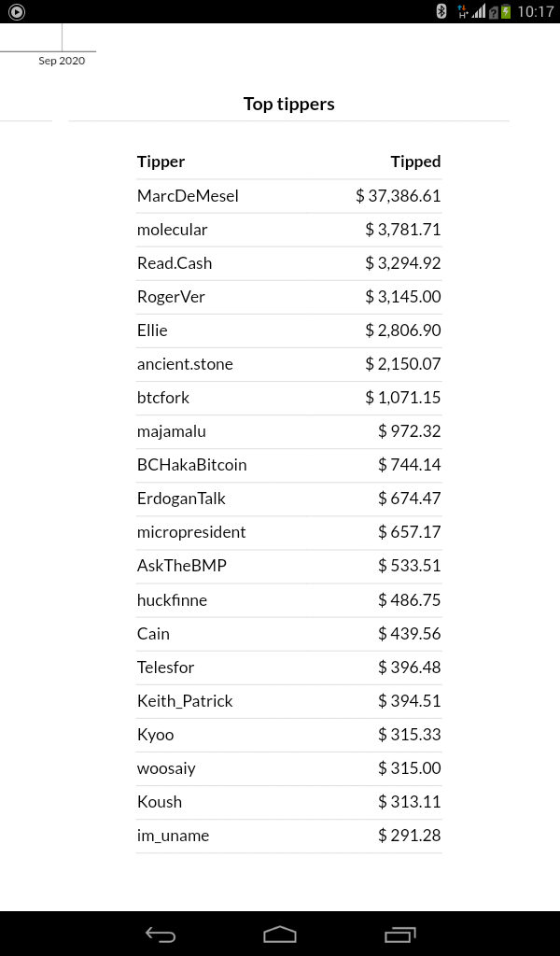560x956 pixels.
Task: Tap the status bar clock showing 10:17
Action: pyautogui.click(x=536, y=11)
